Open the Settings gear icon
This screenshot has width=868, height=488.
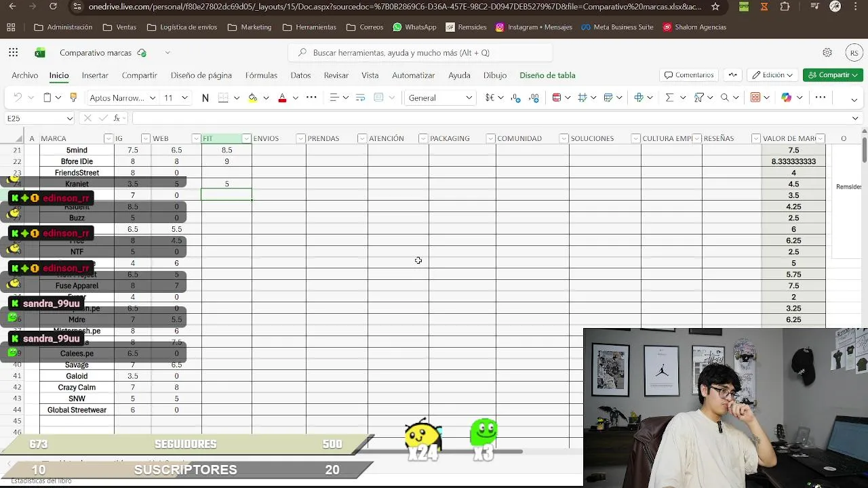coord(827,53)
